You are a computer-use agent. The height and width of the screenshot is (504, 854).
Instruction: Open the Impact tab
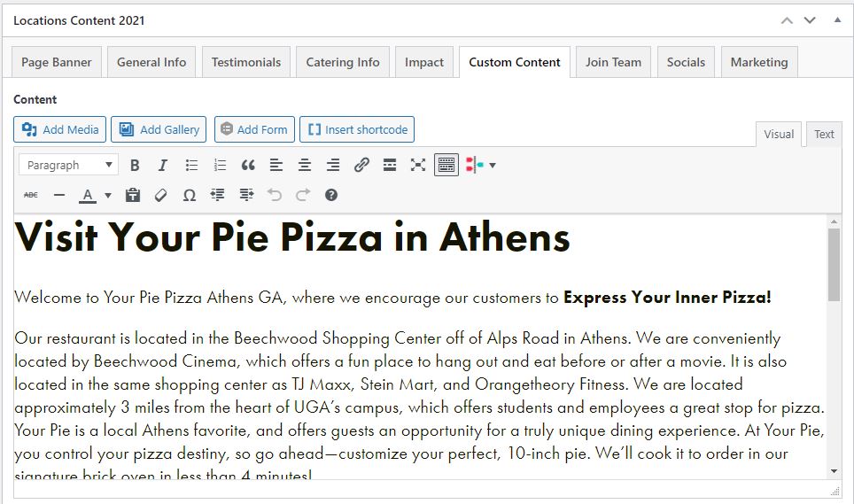(424, 62)
